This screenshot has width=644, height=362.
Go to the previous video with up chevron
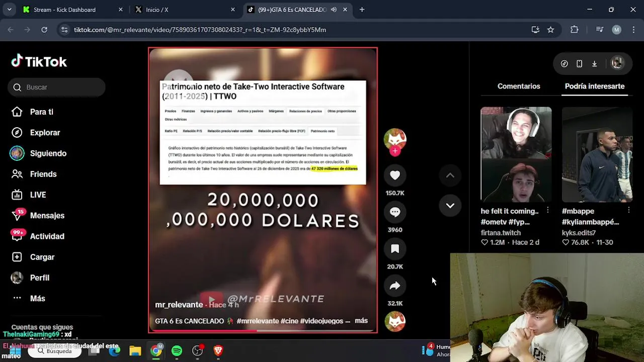(450, 175)
